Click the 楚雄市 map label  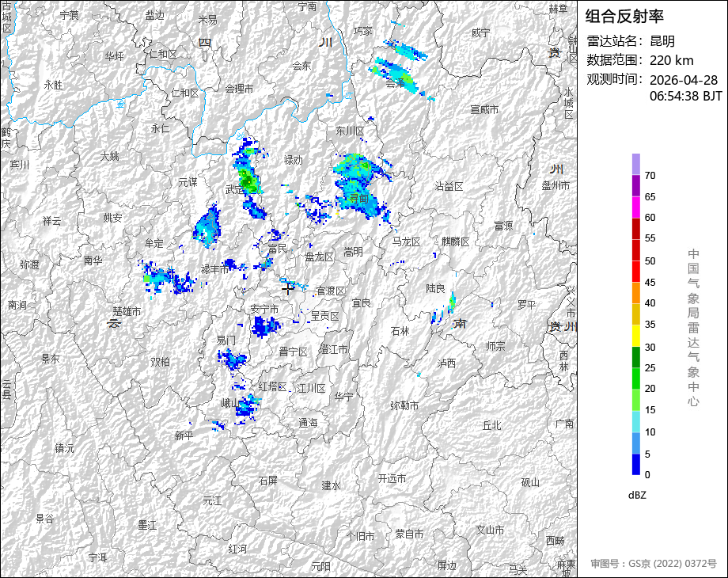[x=127, y=311]
